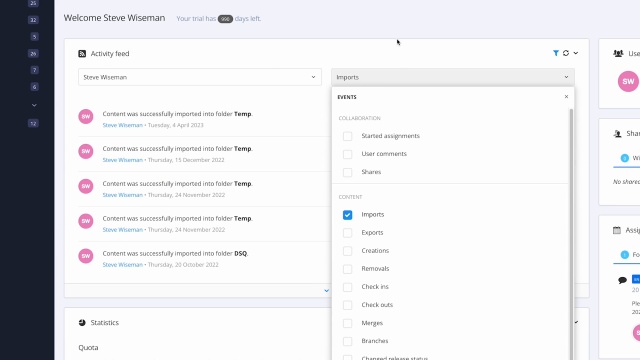Click the Activity feed RSS icon
The image size is (640, 360).
82,53
